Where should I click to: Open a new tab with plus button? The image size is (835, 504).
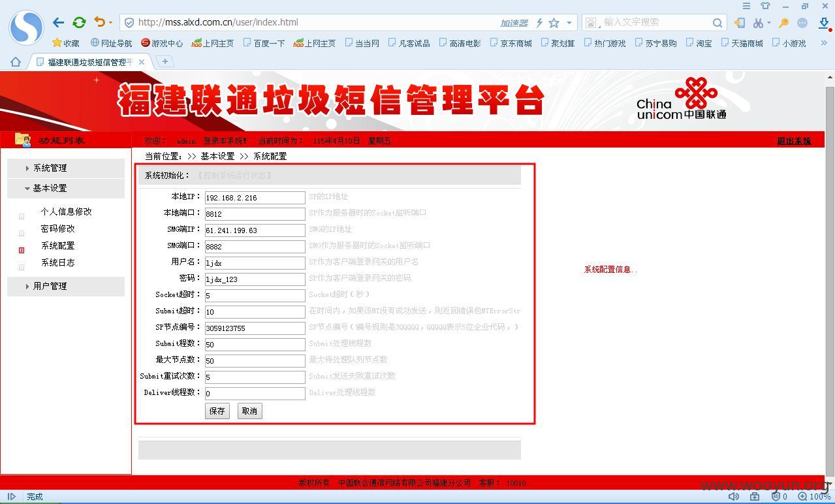(165, 61)
